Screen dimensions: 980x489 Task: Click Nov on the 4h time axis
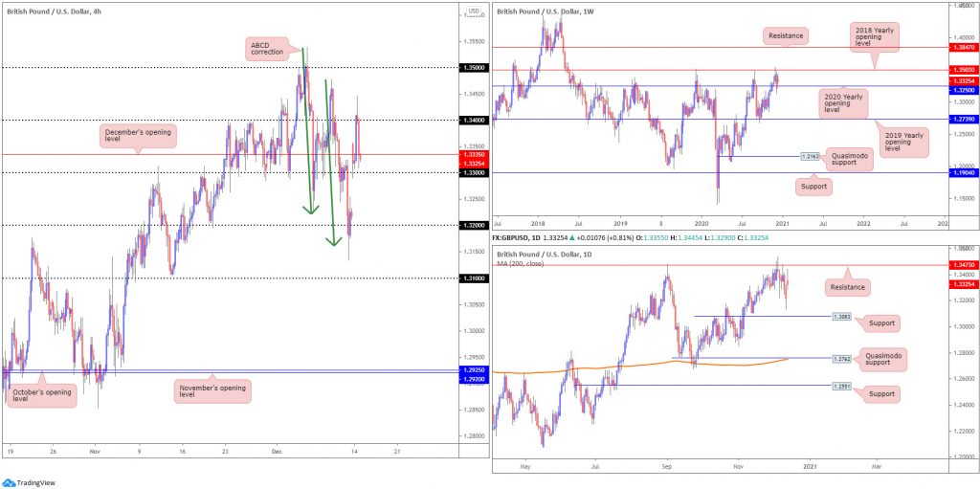(95, 450)
